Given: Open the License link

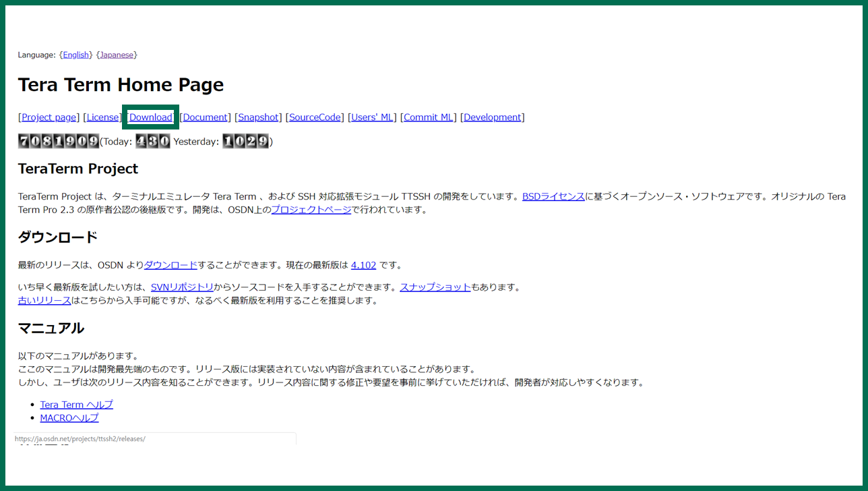Looking at the screenshot, I should 102,117.
